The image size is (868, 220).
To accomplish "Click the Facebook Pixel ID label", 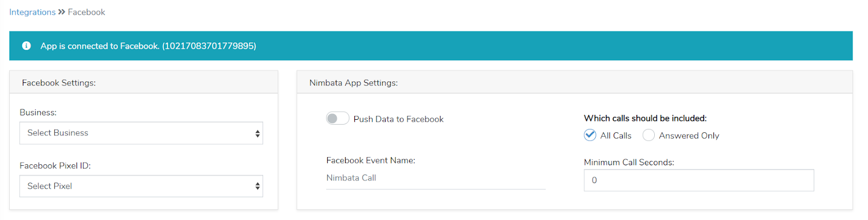I will click(x=55, y=166).
